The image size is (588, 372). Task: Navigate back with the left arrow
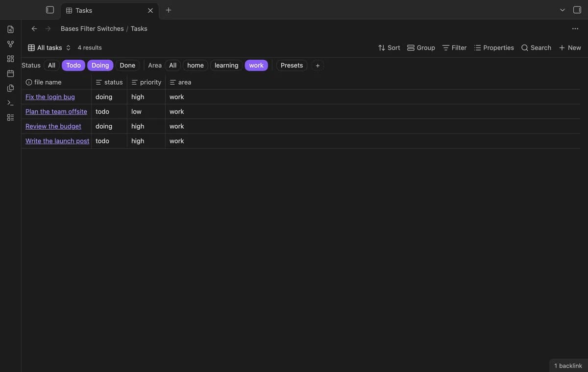pyautogui.click(x=34, y=28)
